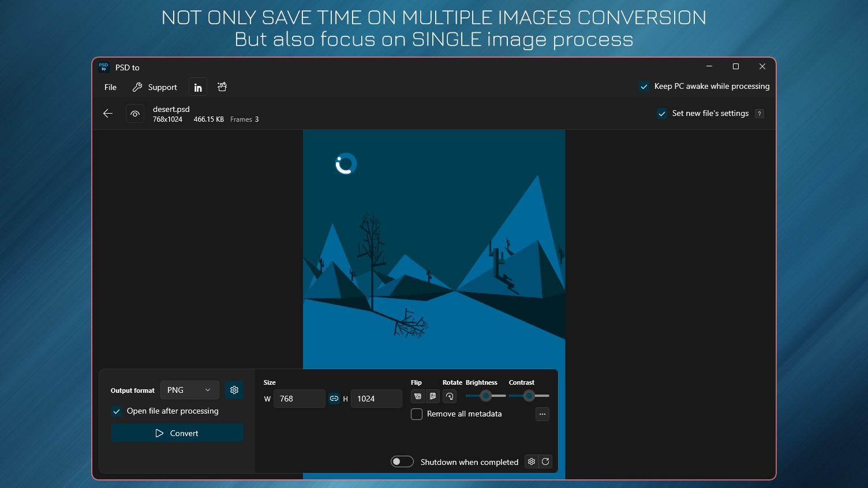Click the PSD to app logo
Image resolution: width=868 pixels, height=488 pixels.
point(104,67)
